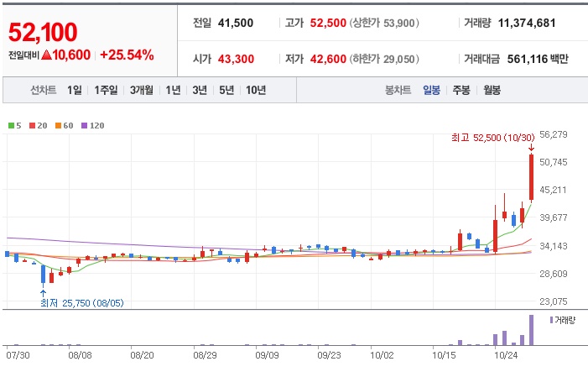Image resolution: width=588 pixels, height=377 pixels.
Task: Click the 10/15 date axis label
Action: pyautogui.click(x=444, y=355)
